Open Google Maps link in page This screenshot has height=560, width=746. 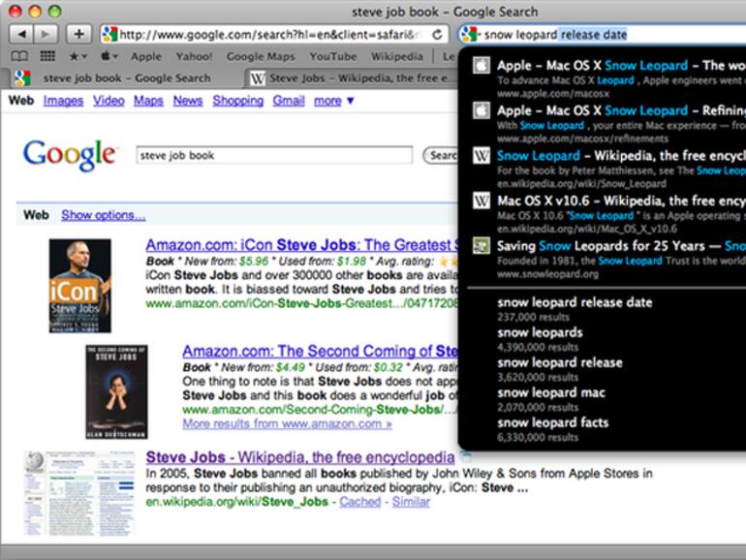pyautogui.click(x=148, y=101)
